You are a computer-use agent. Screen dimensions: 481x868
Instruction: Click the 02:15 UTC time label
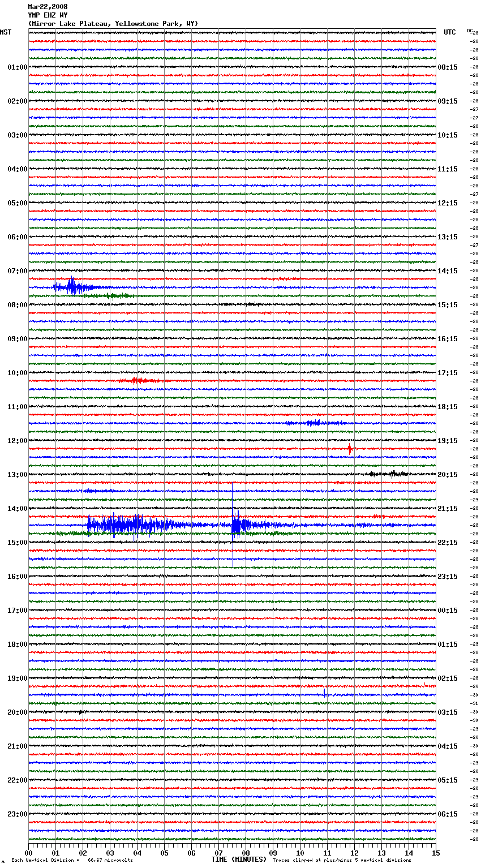click(448, 678)
